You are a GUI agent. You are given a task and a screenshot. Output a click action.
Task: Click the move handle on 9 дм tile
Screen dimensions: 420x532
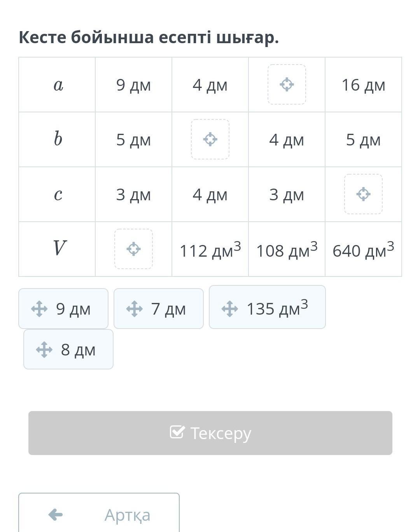(x=39, y=309)
